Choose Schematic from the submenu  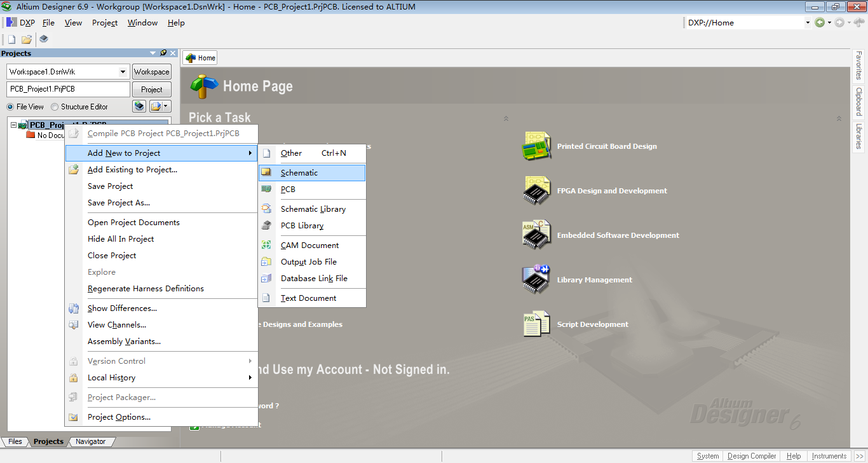point(312,172)
